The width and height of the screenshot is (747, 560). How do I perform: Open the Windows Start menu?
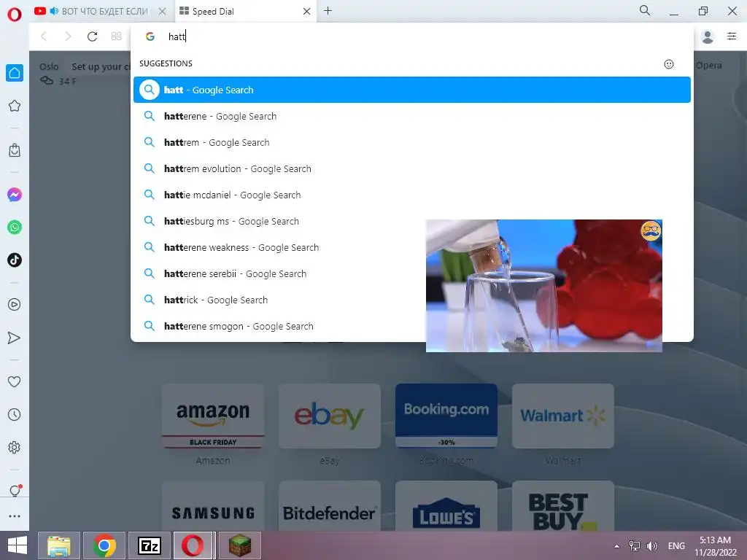tap(18, 545)
